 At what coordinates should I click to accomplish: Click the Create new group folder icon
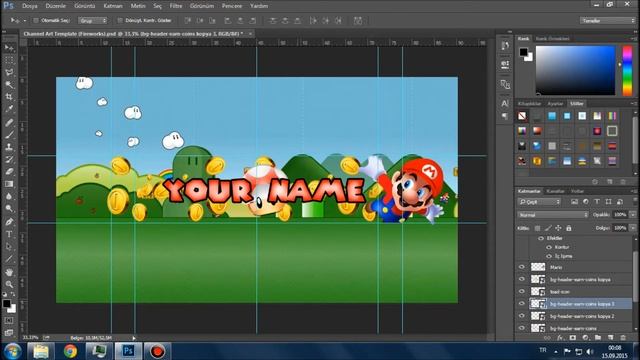pyautogui.click(x=598, y=338)
